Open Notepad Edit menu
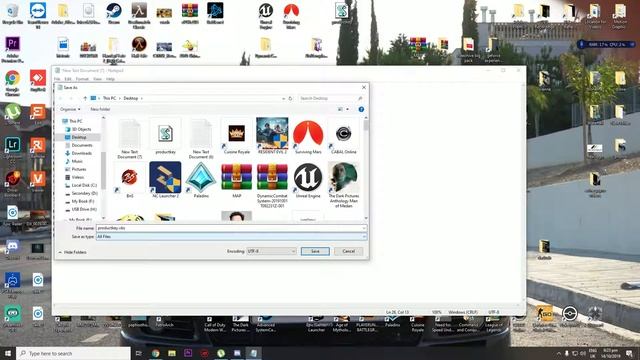 tap(68, 79)
